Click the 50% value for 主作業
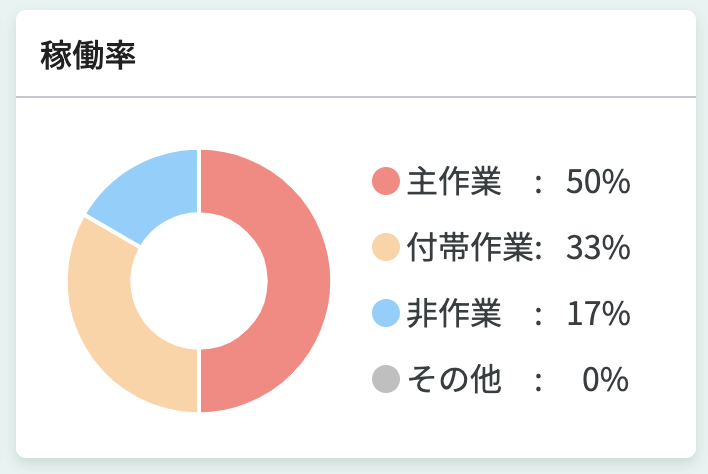The width and height of the screenshot is (708, 474). pos(597,182)
